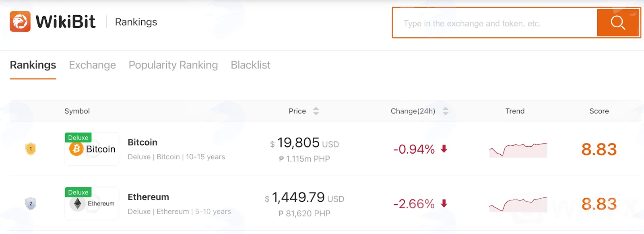The height and width of the screenshot is (234, 644).
Task: Sort the list by the Price column arrows
Action: point(316,111)
